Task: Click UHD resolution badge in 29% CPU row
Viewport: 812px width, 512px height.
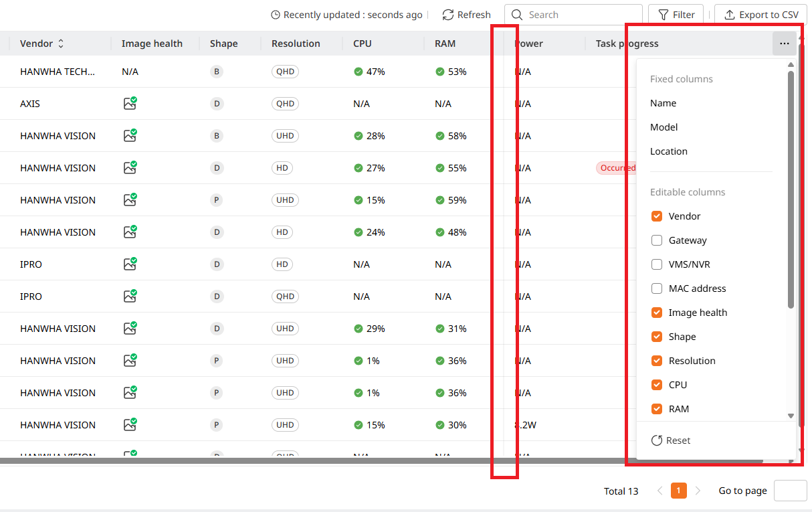Action: pyautogui.click(x=285, y=329)
